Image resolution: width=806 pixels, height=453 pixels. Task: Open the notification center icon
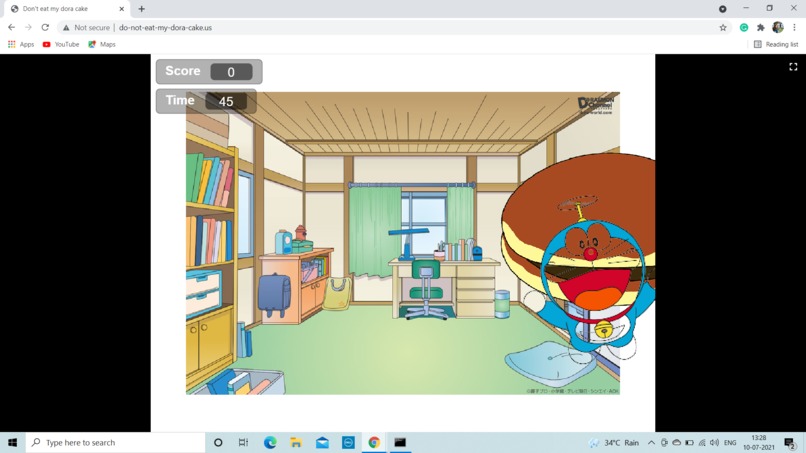tap(790, 442)
